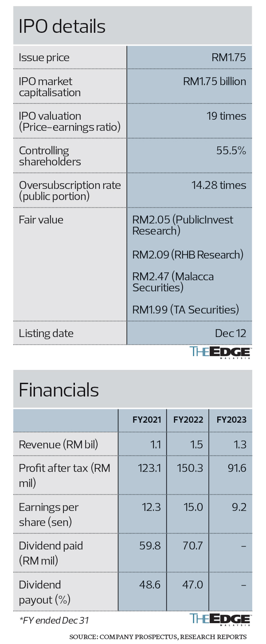This screenshot has height=644, width=266.
Task: Click the FY2023 column header
Action: pyautogui.click(x=231, y=420)
